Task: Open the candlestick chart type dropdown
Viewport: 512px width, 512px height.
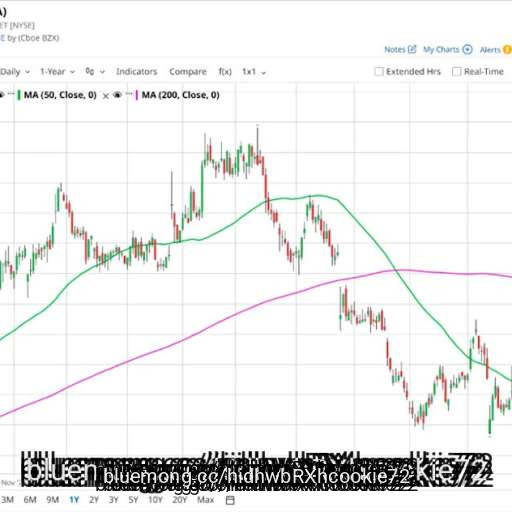Action: click(x=95, y=71)
